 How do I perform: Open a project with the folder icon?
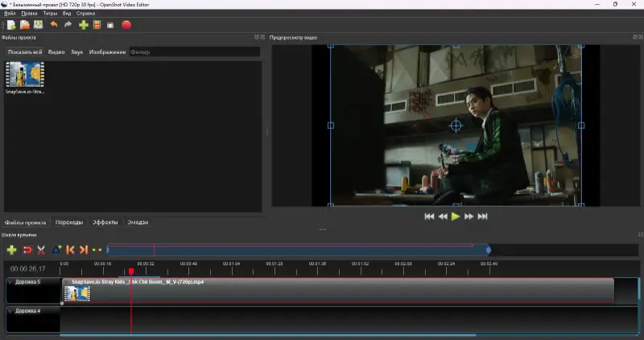25,25
